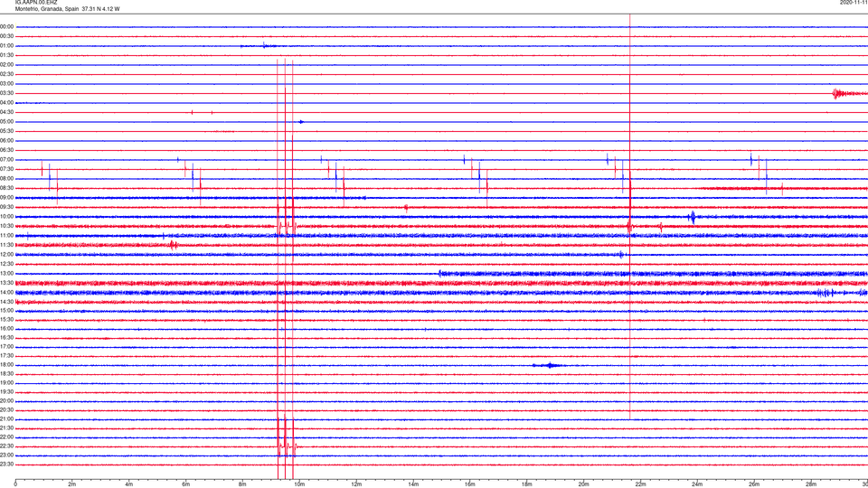Click the 09:00 time row label

[x=7, y=198]
